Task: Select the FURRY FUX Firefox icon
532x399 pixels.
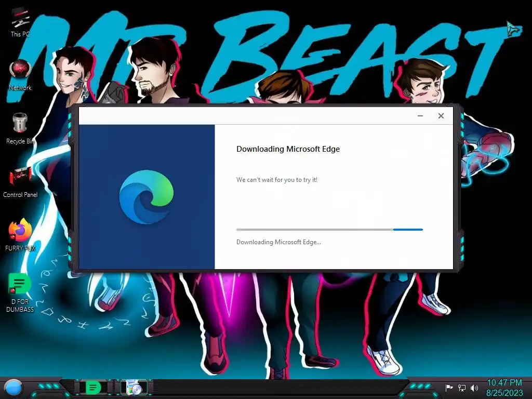Action: pyautogui.click(x=20, y=235)
